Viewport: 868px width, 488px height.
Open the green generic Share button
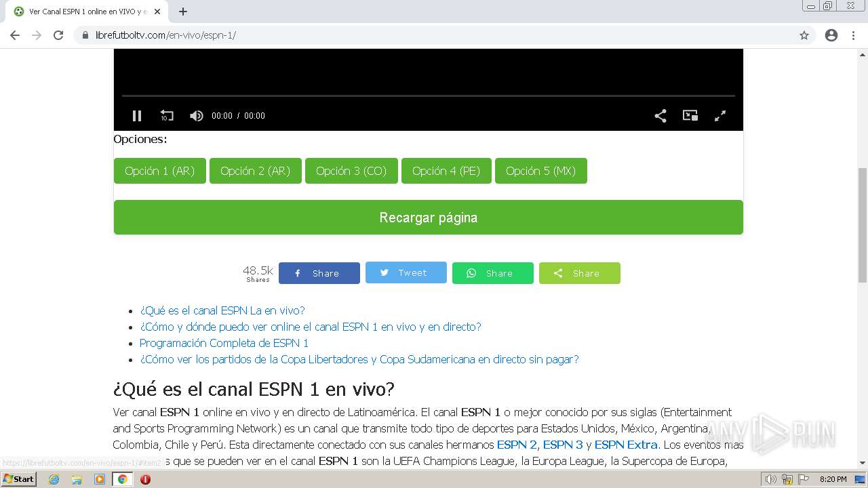580,273
